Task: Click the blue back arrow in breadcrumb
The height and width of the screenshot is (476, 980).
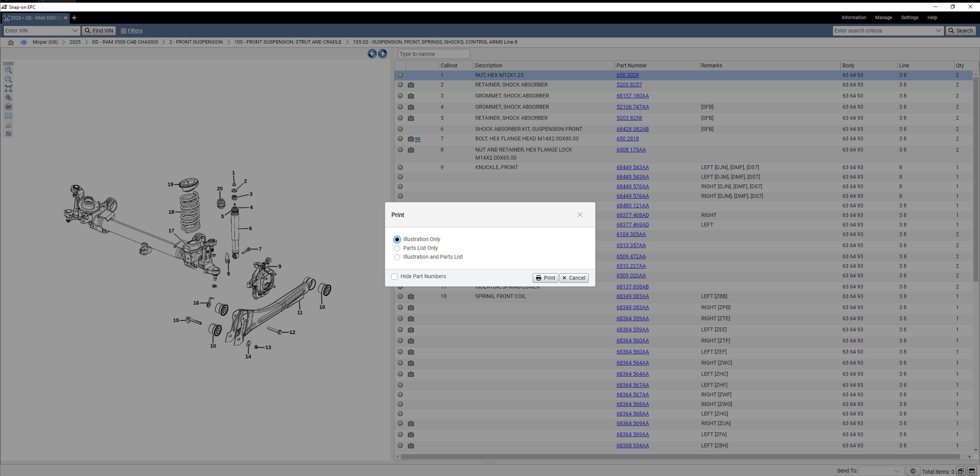Action: tap(23, 42)
